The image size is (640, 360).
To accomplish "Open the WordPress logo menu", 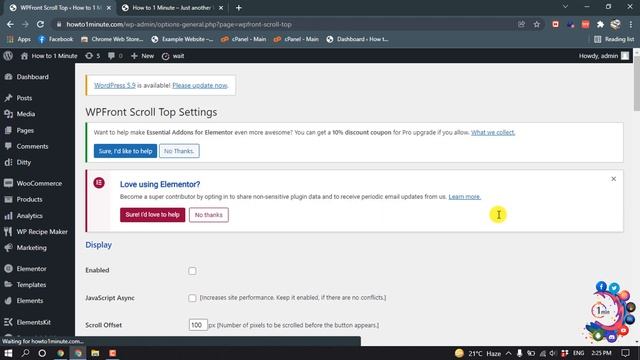I will point(8,56).
